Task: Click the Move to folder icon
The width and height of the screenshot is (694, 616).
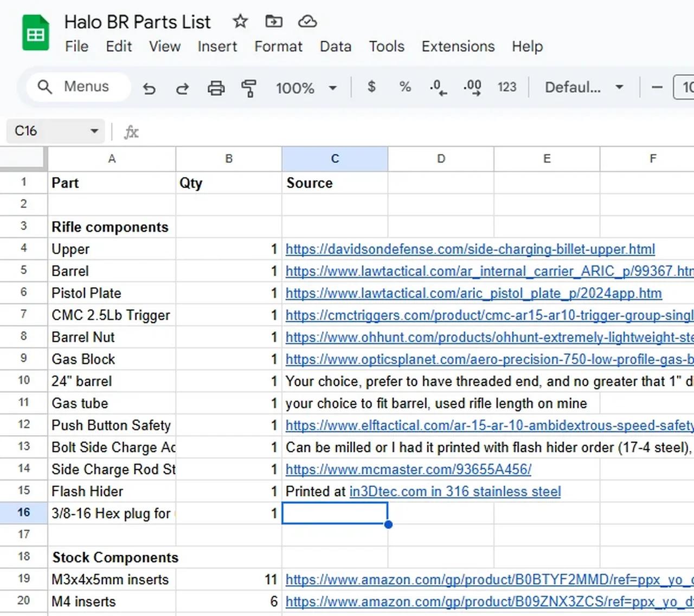Action: pos(274,22)
